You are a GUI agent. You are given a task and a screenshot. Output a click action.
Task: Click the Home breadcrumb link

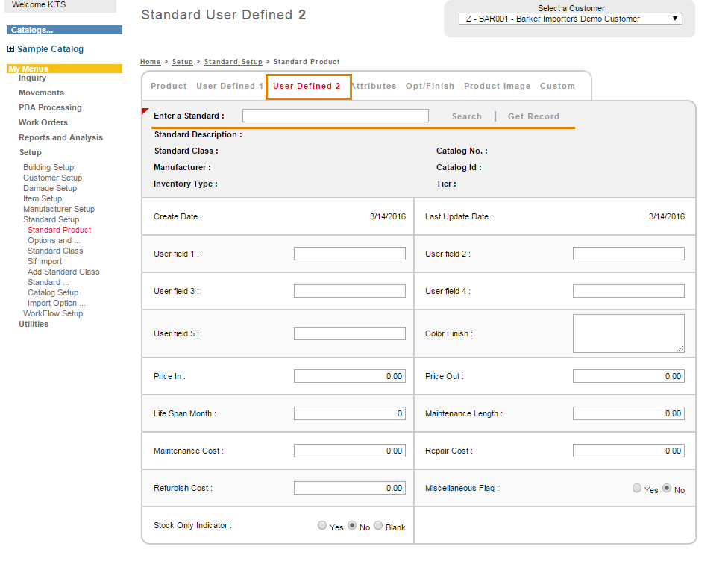[150, 62]
